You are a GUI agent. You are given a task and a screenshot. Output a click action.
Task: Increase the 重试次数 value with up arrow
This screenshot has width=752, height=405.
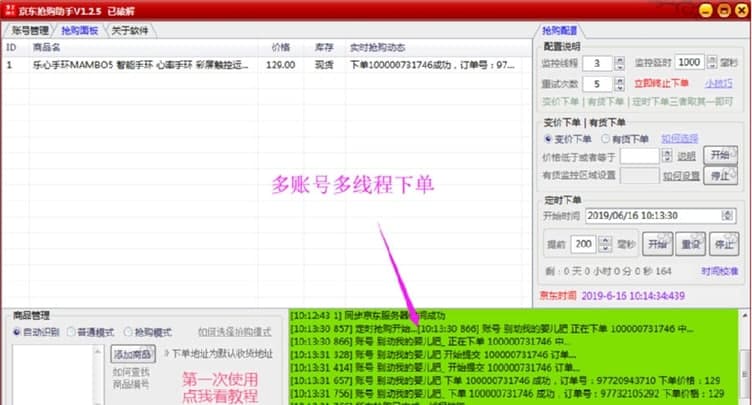[619, 81]
